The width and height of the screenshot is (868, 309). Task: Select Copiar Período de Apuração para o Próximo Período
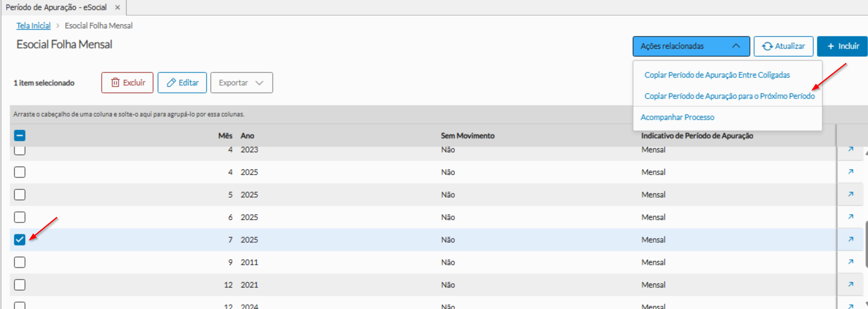click(729, 96)
